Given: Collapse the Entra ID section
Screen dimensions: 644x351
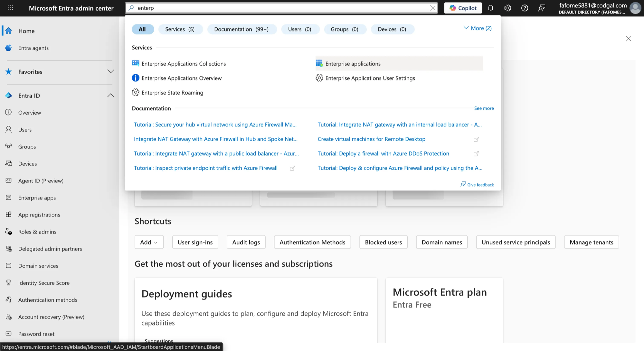Looking at the screenshot, I should pos(110,95).
